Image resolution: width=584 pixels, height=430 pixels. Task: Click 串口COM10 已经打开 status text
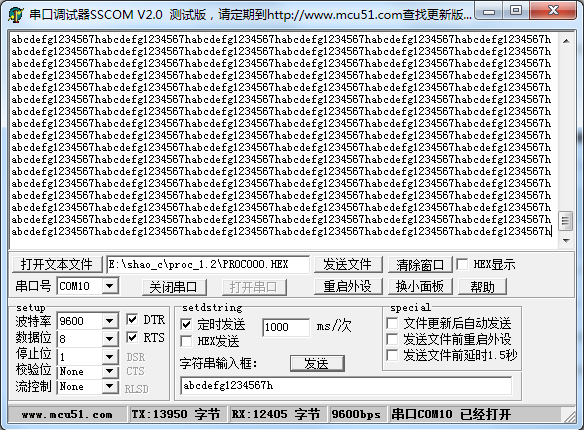click(451, 414)
